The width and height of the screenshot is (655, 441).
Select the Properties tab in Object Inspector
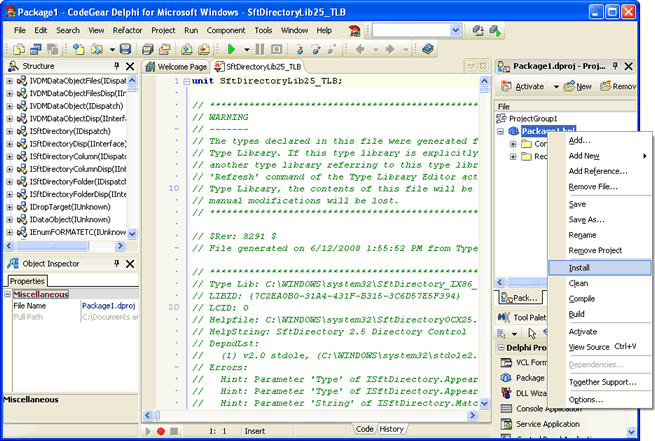click(27, 281)
